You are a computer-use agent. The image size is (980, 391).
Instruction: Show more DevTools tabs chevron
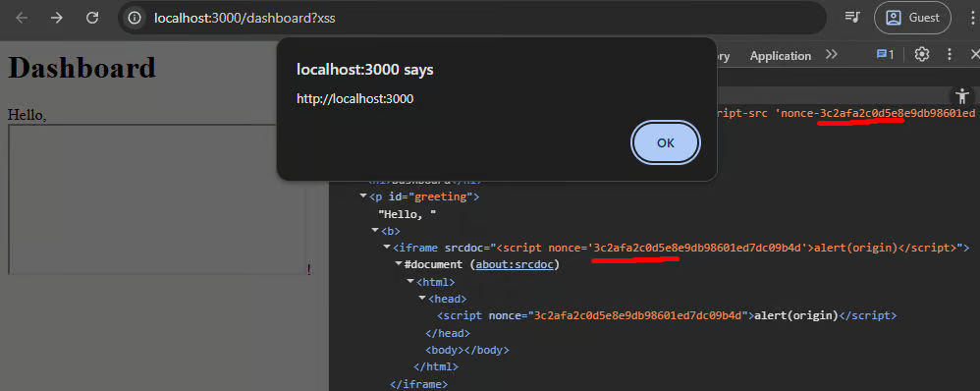[x=832, y=54]
